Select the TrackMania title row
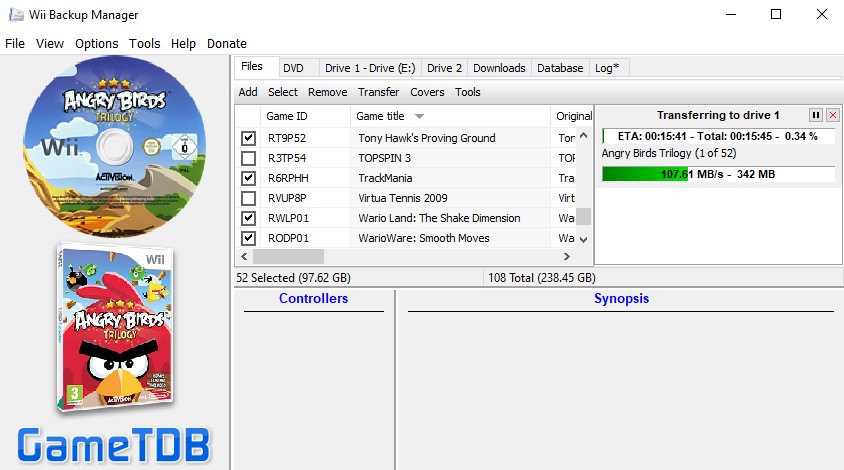844x470 pixels. (385, 178)
